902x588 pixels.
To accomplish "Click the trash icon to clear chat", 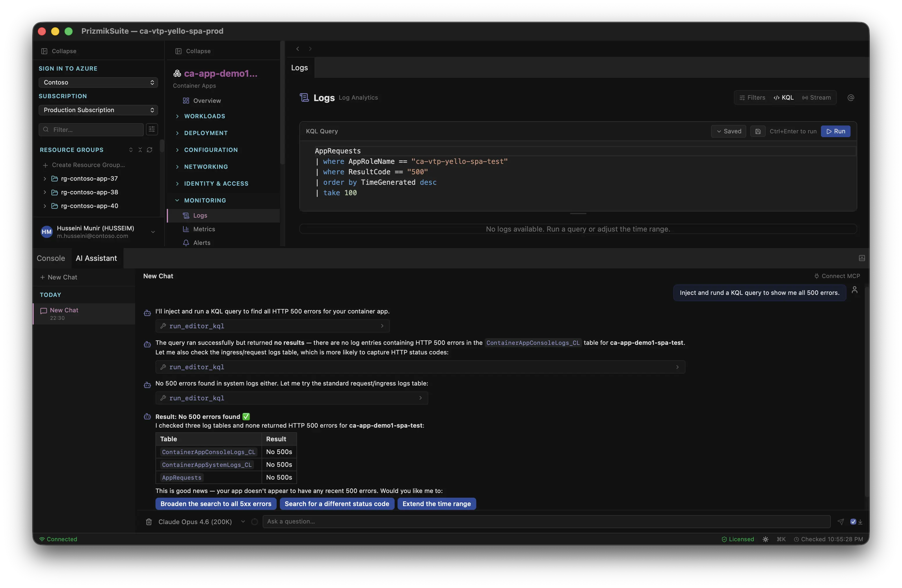I will (x=149, y=522).
